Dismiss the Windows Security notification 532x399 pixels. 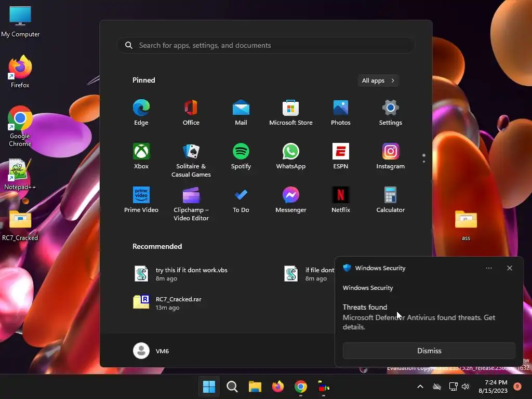click(x=429, y=351)
